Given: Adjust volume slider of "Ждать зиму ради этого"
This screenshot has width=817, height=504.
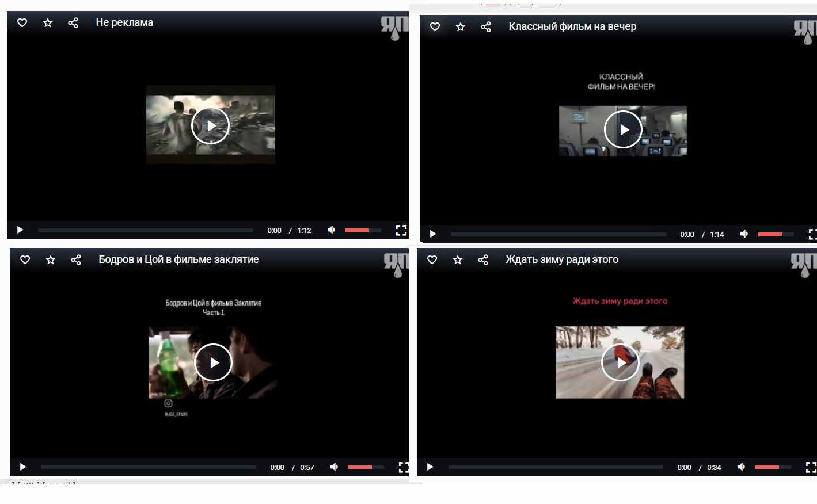Looking at the screenshot, I should pyautogui.click(x=773, y=467).
